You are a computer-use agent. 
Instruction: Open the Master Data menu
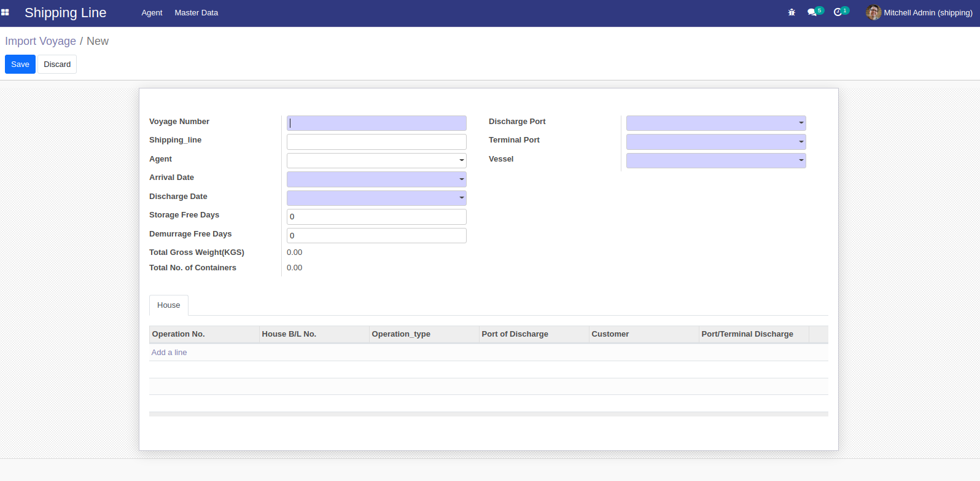pos(196,13)
